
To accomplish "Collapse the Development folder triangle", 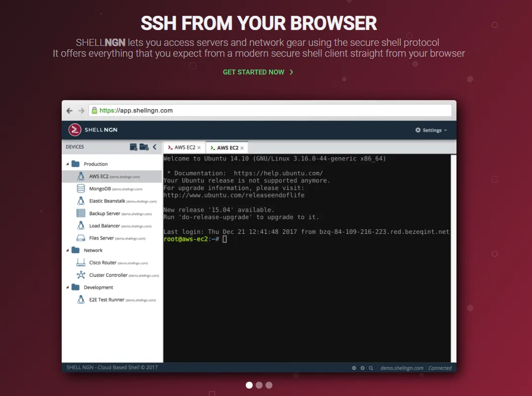I will [x=67, y=288].
